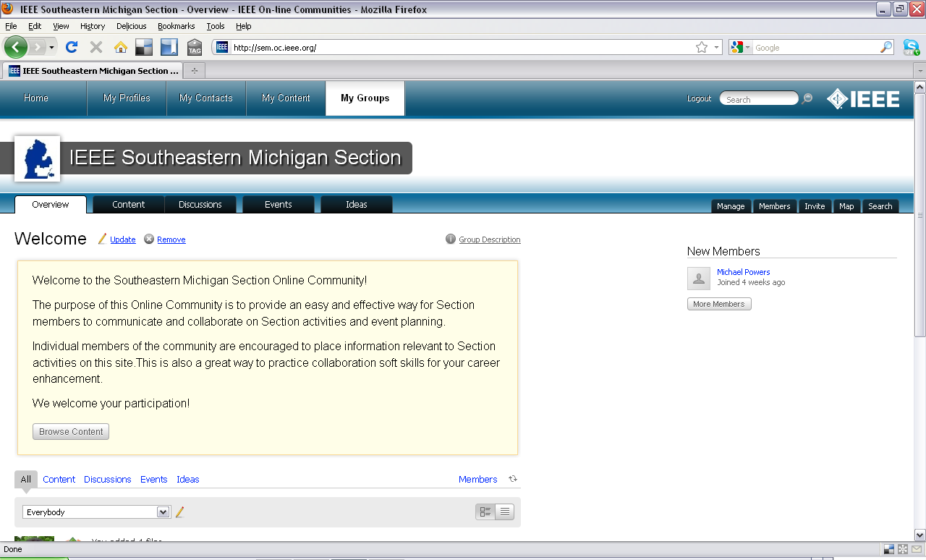
Task: Click the browser Back arrow button
Action: [x=16, y=48]
